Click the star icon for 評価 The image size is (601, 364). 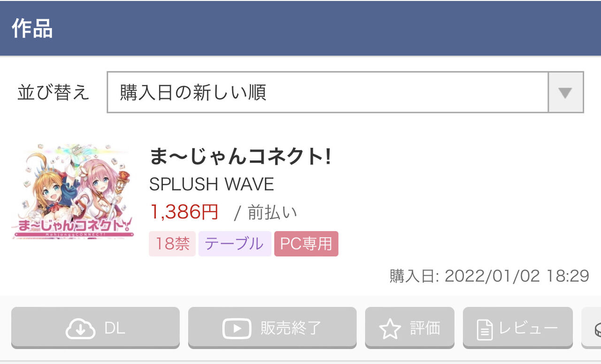click(390, 329)
